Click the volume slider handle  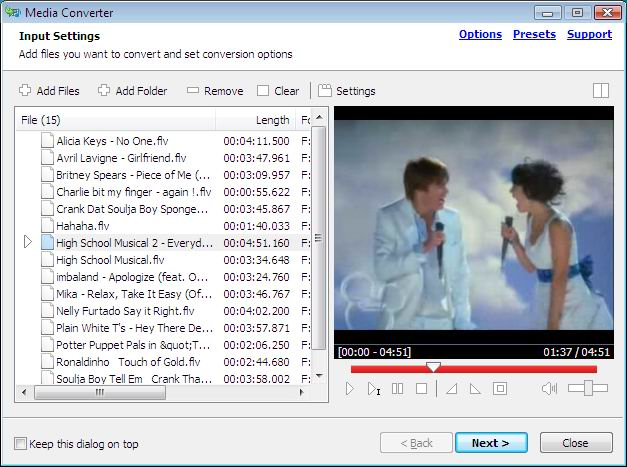coord(588,388)
